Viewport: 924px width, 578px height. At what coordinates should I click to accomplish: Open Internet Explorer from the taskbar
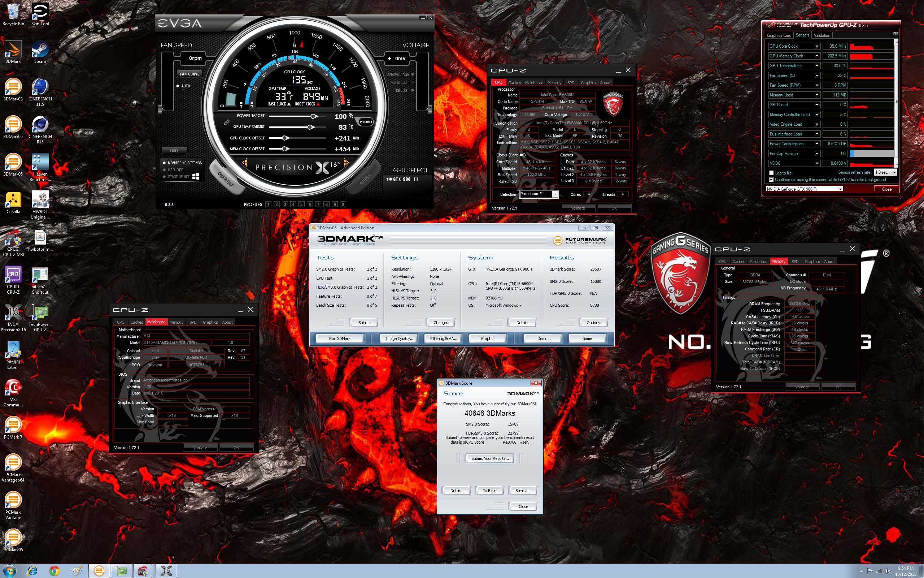[x=32, y=571]
